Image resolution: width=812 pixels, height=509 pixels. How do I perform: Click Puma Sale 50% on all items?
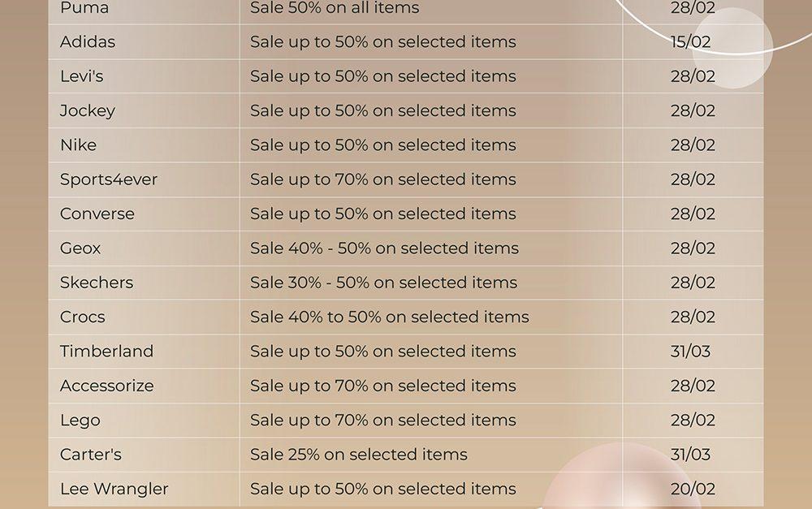coord(335,8)
